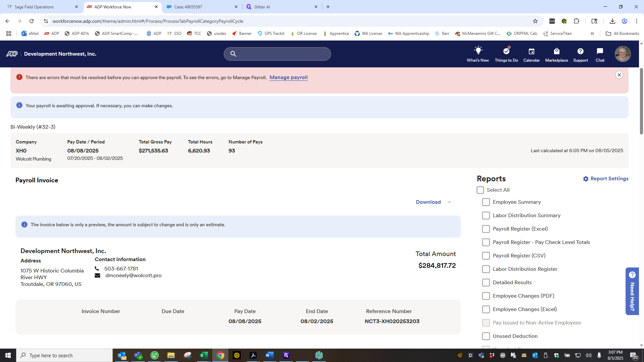644x362 pixels.
Task: Check the Labor Distribution Summary report
Action: click(486, 216)
